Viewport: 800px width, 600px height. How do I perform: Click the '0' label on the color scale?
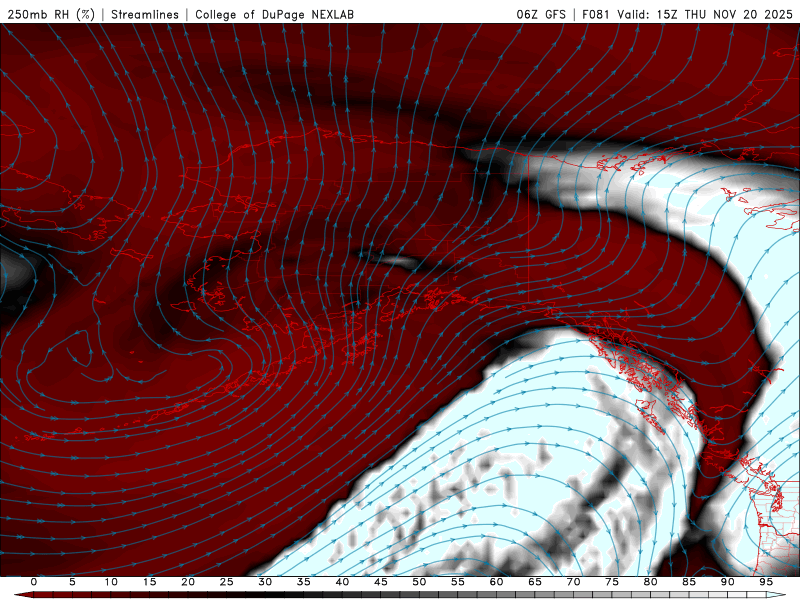pyautogui.click(x=34, y=582)
